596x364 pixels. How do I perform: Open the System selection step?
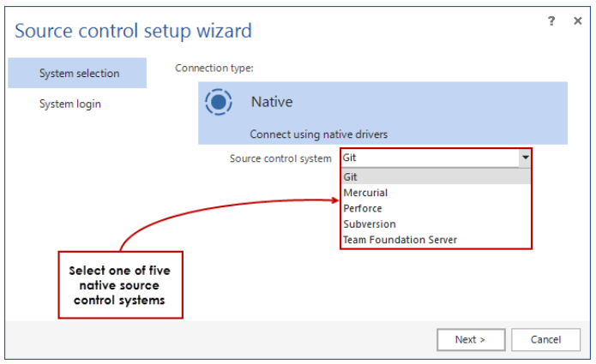[x=77, y=73]
